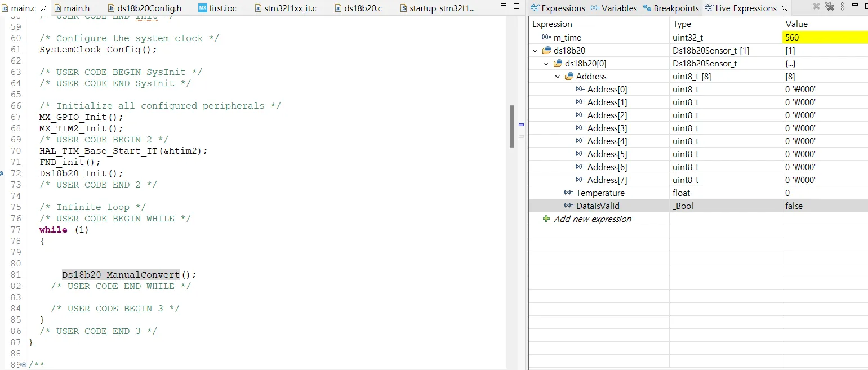Click the line 72 breakpoint marker
Viewport: 868px width, 370px height.
click(x=2, y=173)
